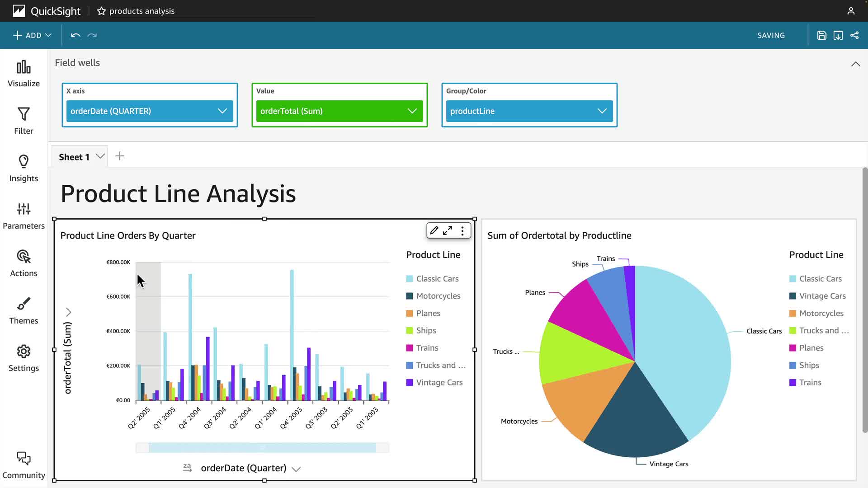Open the Themes panel

tap(24, 310)
